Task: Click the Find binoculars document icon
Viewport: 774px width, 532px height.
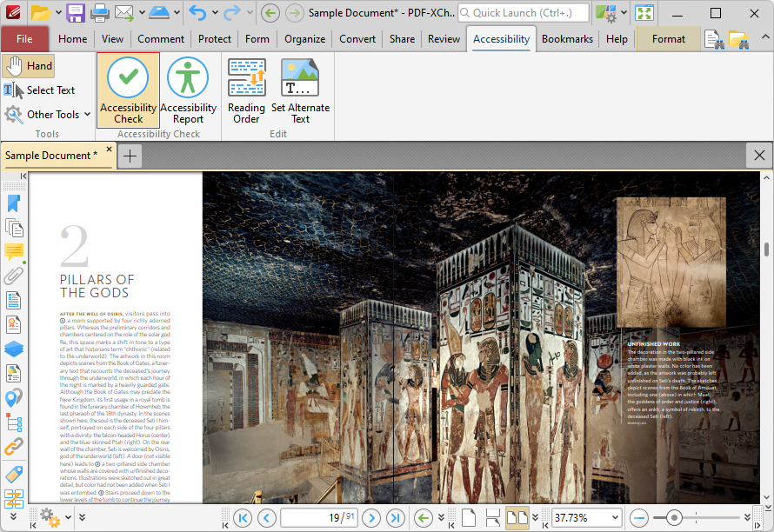Action: point(714,39)
